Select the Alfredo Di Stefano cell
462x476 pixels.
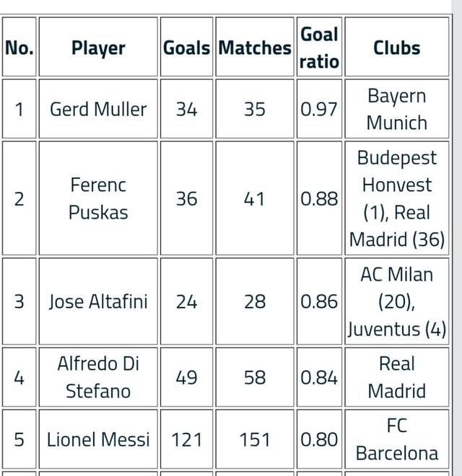98,377
